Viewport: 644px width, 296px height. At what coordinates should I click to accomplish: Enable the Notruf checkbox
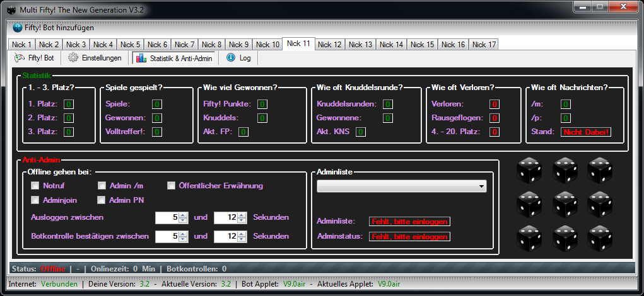point(35,186)
